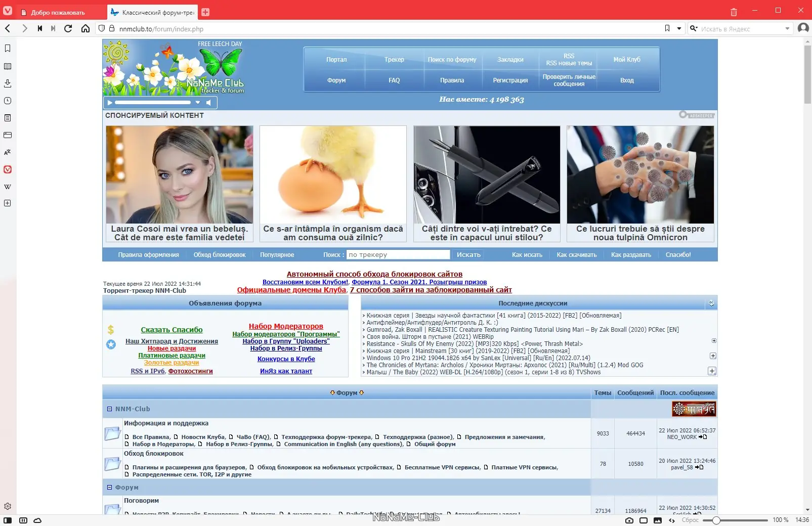Open the Wikipedia web panel

[7, 186]
